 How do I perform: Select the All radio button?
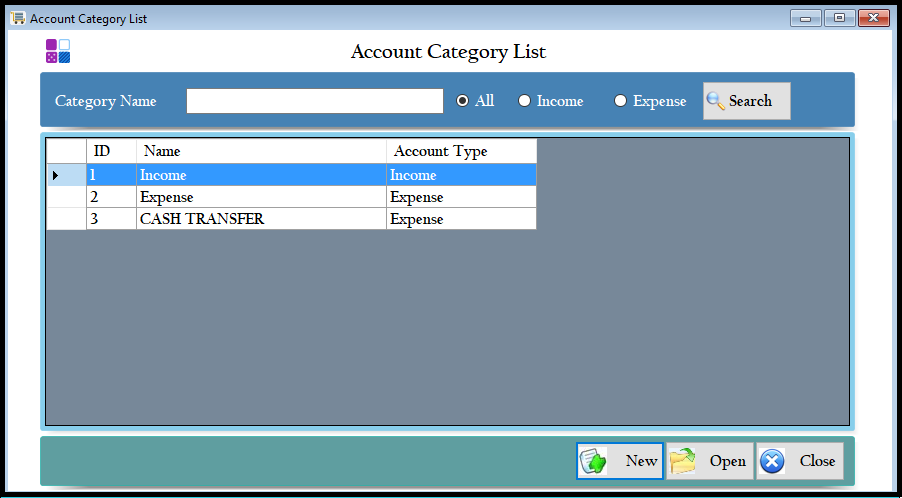pyautogui.click(x=463, y=101)
